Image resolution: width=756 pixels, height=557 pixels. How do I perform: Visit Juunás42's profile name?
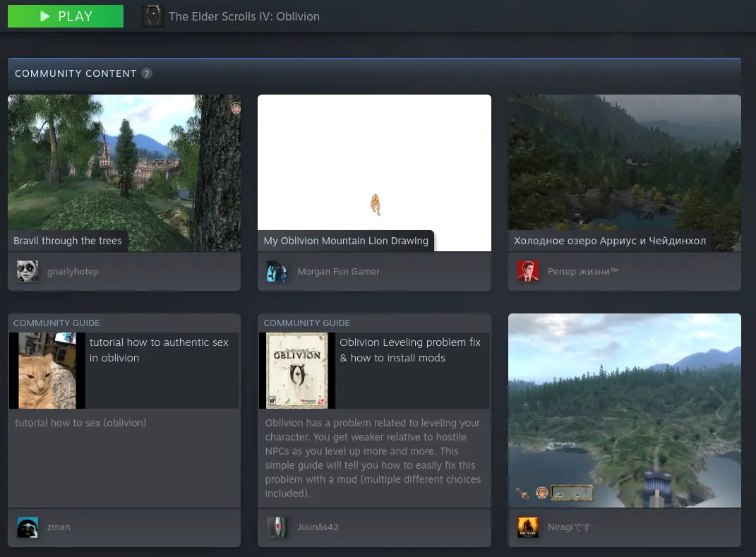tap(318, 527)
